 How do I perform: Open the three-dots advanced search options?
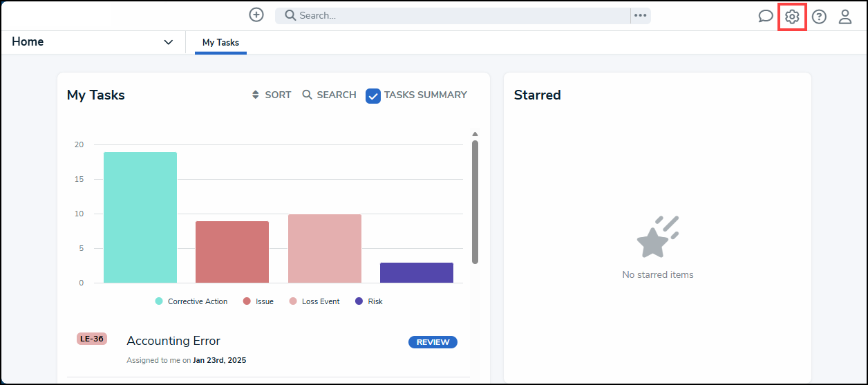(x=641, y=15)
